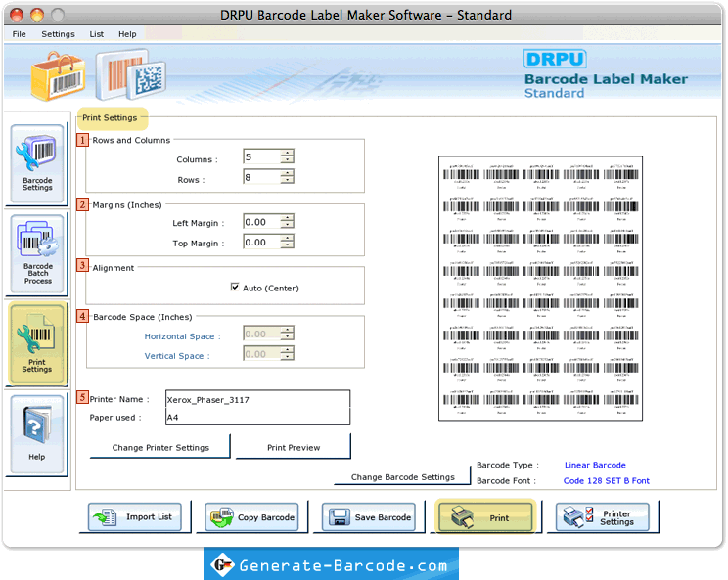
Task: Click the Left Margin input field
Action: pos(262,221)
